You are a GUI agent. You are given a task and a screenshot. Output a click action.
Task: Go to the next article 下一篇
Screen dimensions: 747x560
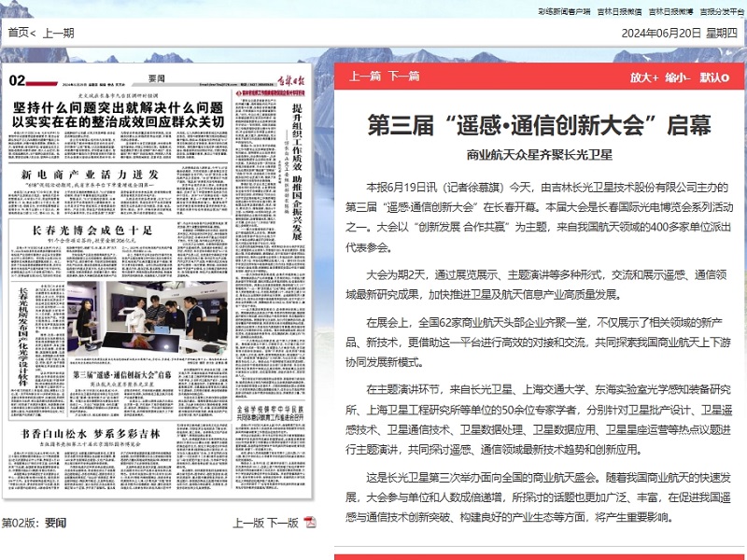403,77
